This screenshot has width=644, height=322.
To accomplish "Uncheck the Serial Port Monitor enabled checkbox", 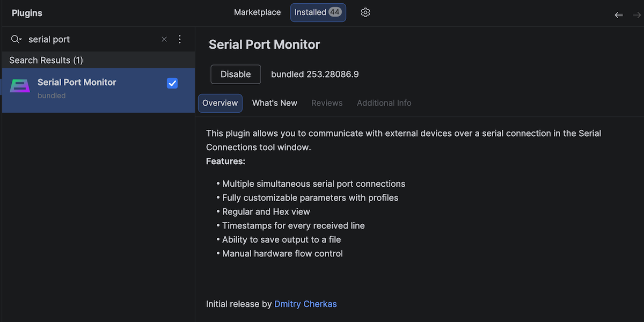I will [172, 83].
